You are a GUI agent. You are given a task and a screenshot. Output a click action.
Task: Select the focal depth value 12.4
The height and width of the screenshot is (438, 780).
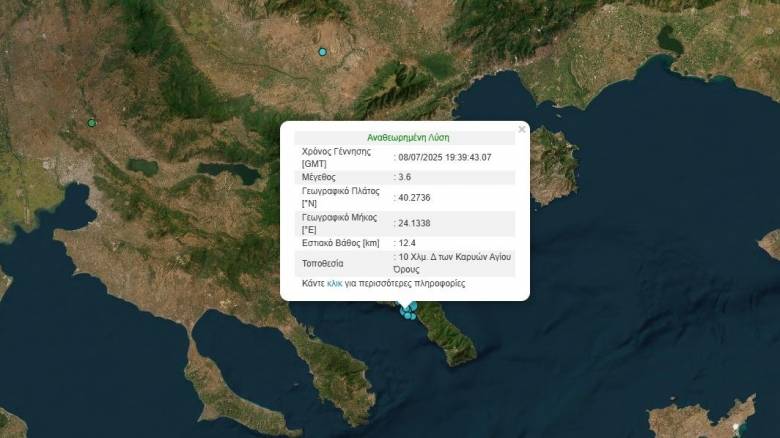406,243
